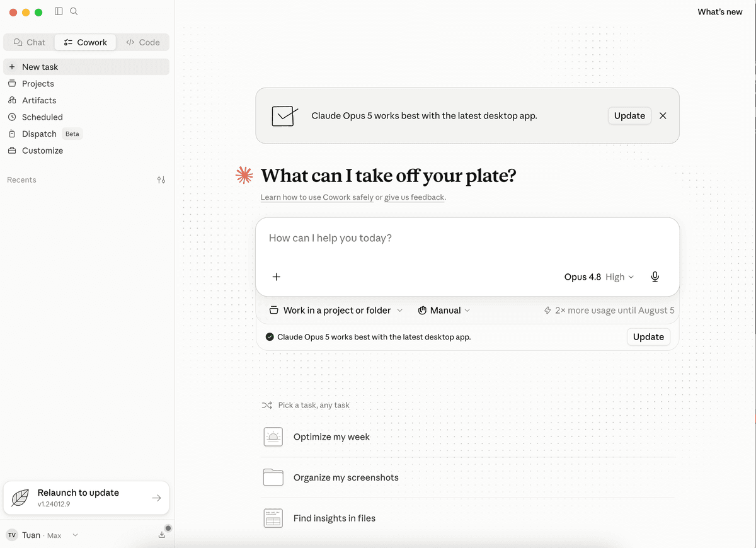This screenshot has height=548, width=756.
Task: Click the envelope checkmark banner icon
Action: [285, 116]
